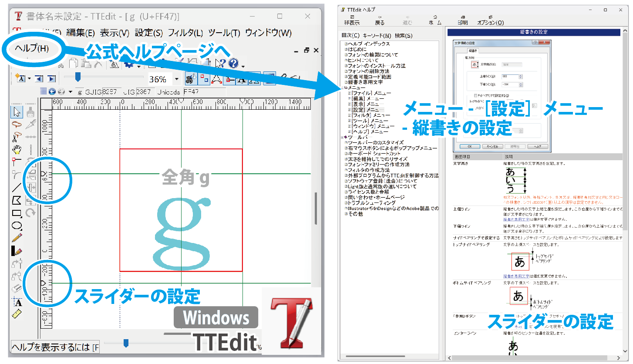Open the 表示(V) menu
The height and width of the screenshot is (364, 633).
click(114, 33)
